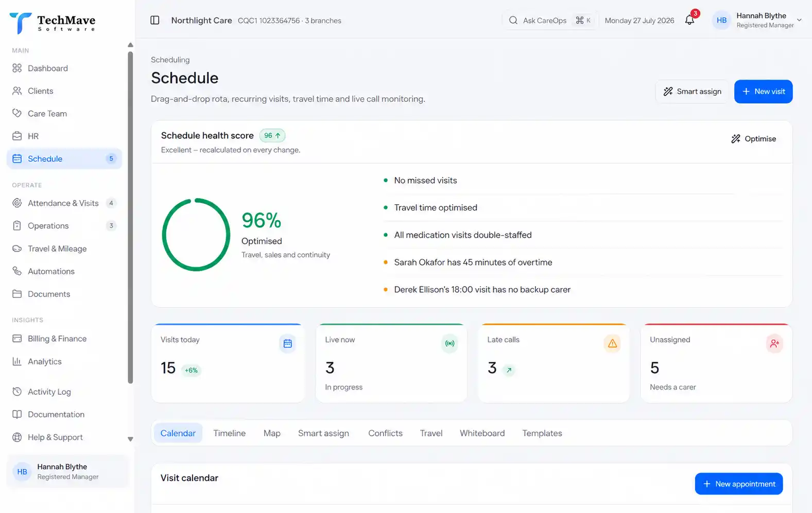Select the Templates tab
812x513 pixels.
[x=542, y=433]
